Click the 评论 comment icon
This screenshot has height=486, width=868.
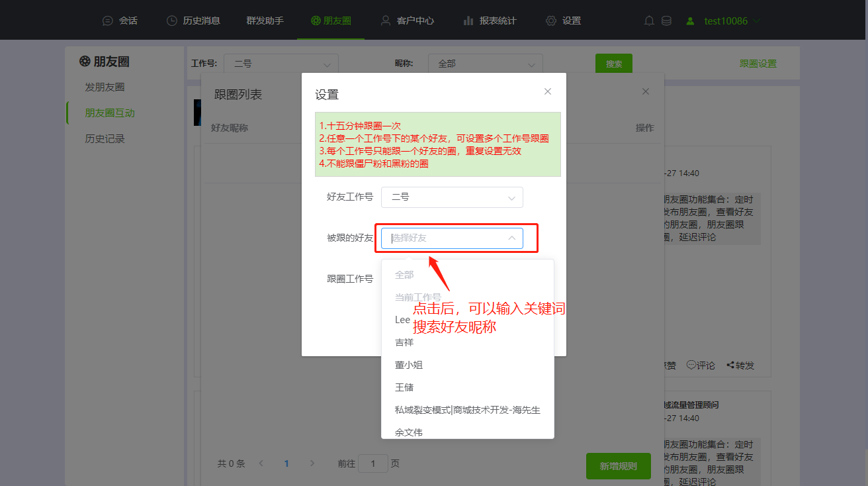coord(691,365)
